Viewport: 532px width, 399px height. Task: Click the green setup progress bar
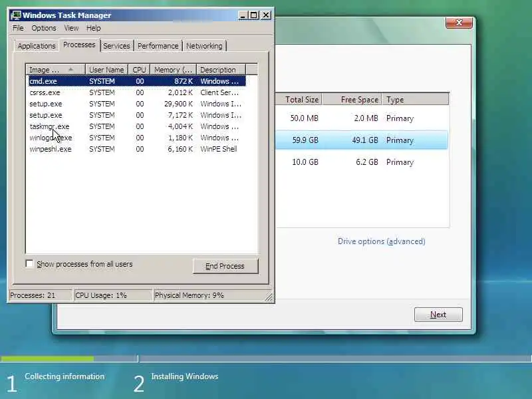coord(47,358)
